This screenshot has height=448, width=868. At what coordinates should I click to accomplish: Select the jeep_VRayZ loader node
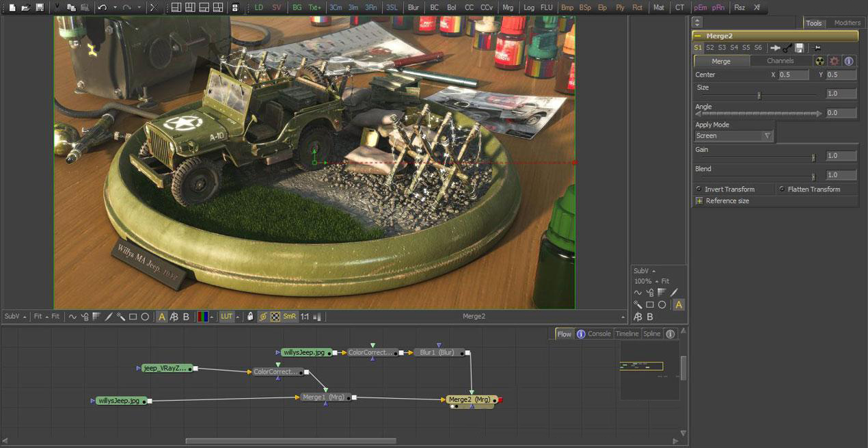[x=167, y=368]
